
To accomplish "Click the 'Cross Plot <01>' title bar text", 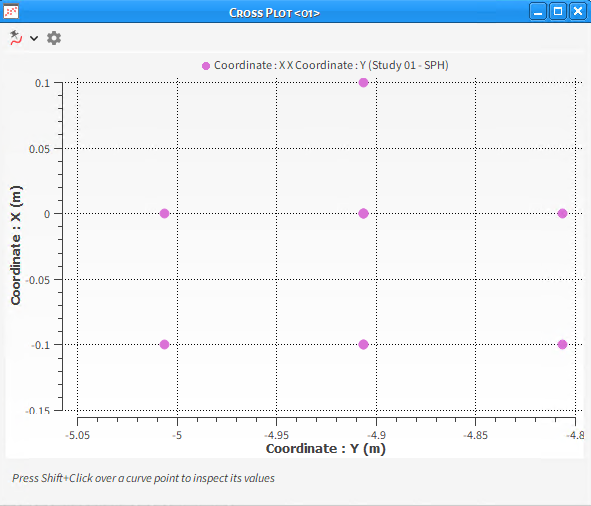I will pos(274,13).
